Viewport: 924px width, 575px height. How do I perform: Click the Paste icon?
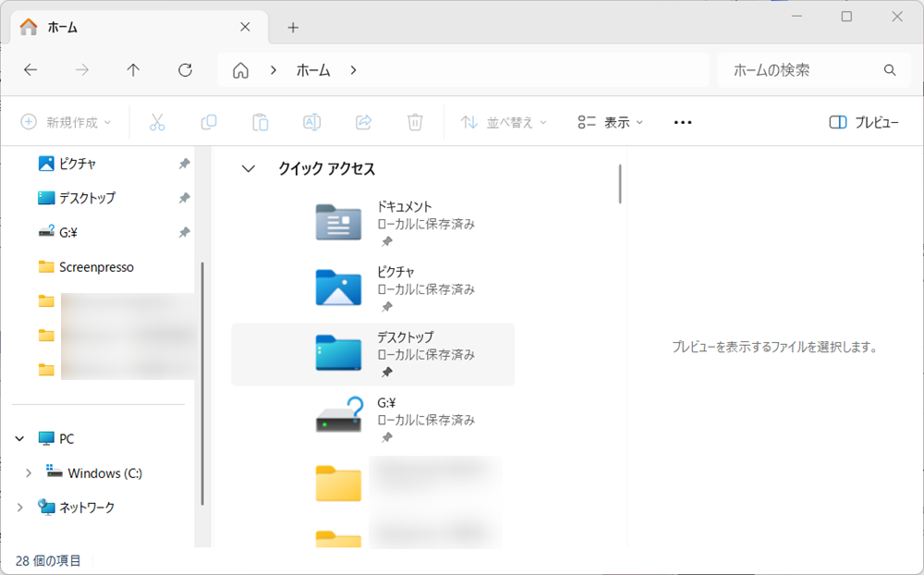[x=260, y=121]
